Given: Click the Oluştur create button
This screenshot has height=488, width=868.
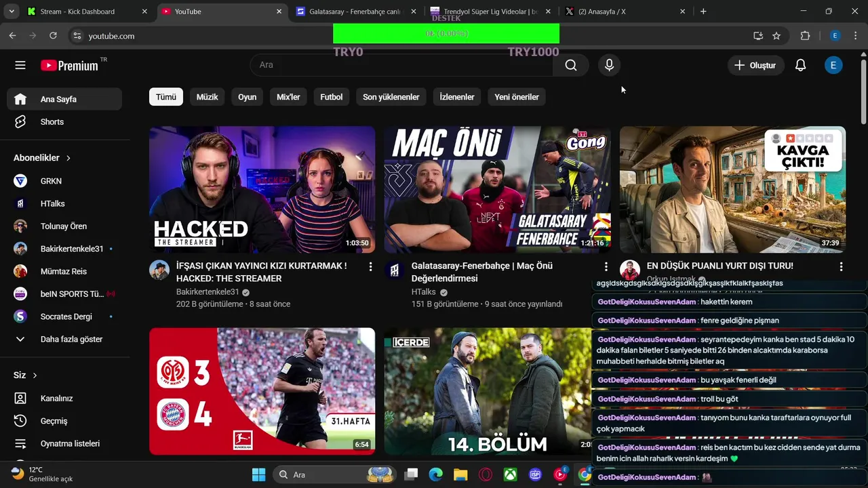Looking at the screenshot, I should pos(755,65).
